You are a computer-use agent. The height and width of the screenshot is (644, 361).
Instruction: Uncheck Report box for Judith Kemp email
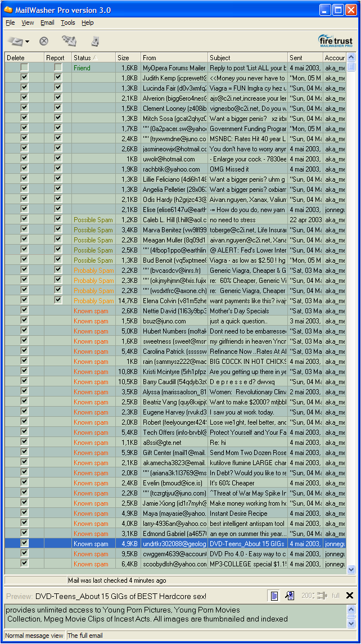pyautogui.click(x=58, y=77)
